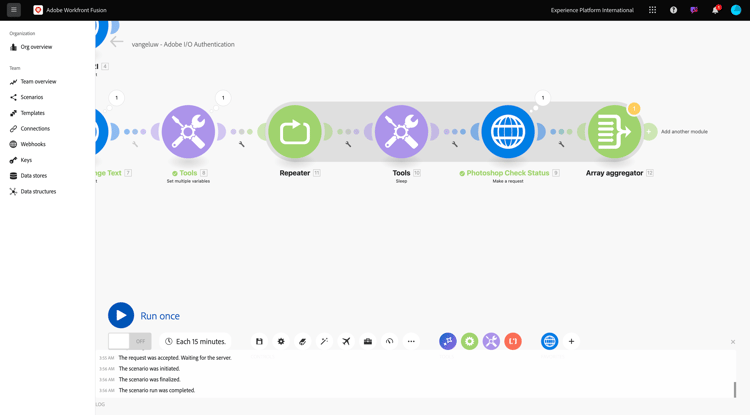This screenshot has width=750, height=415.
Task: Click the briefcase icon in controls
Action: 368,341
